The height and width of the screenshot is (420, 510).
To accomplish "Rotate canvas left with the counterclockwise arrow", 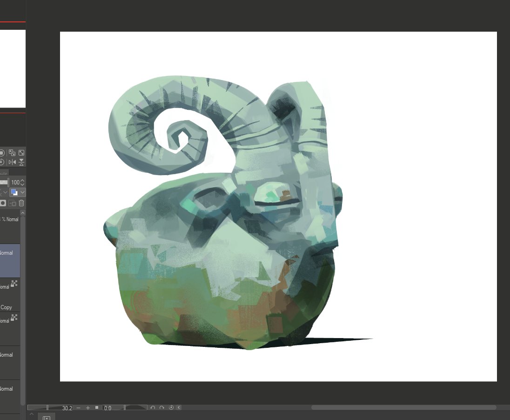I will (153, 407).
